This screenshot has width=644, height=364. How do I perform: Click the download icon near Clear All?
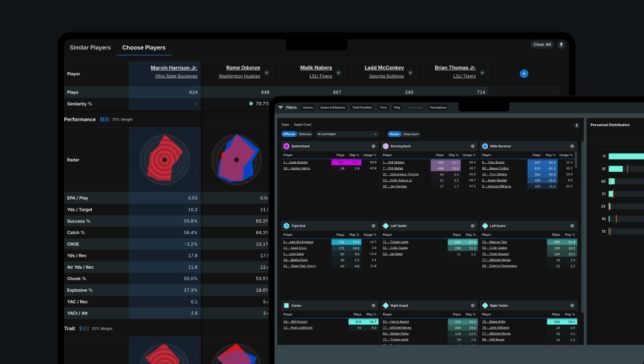coord(561,44)
